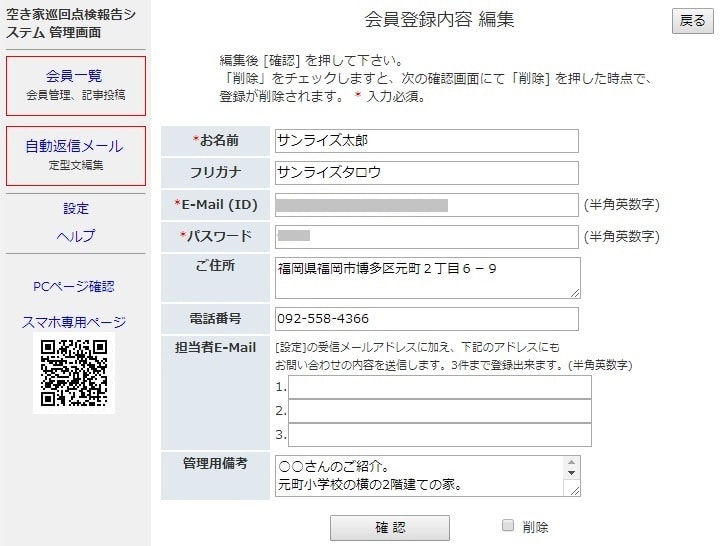Select the third 担当者E-Mail field
The height and width of the screenshot is (546, 726).
click(x=439, y=435)
